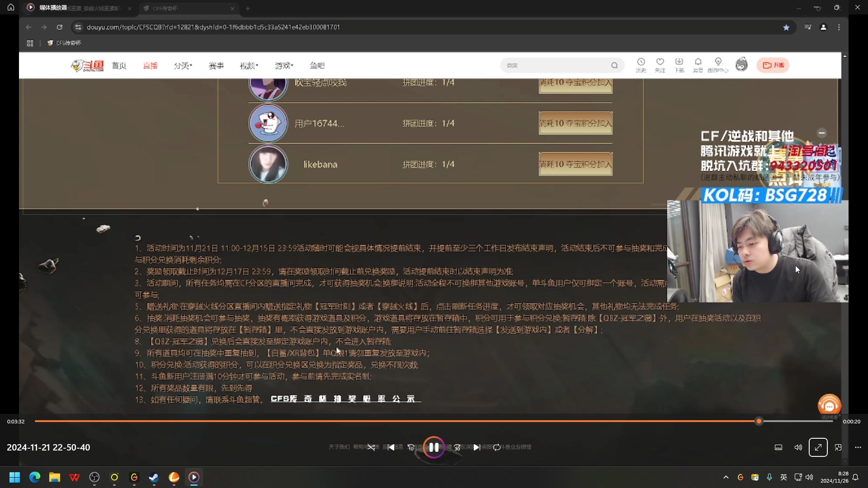Open the 关注 heart icon
Screen dimensions: 868x488
pyautogui.click(x=660, y=65)
